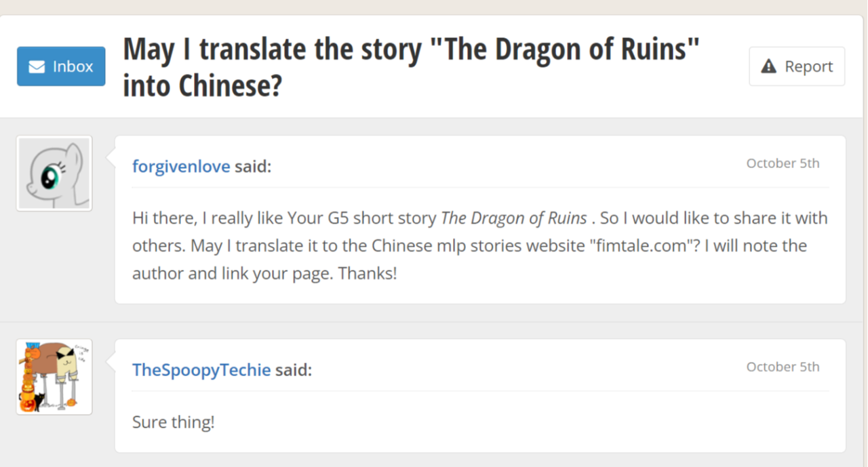Open TheSpoopyTechie's pumpkin avatar image
The width and height of the screenshot is (868, 467).
54,377
